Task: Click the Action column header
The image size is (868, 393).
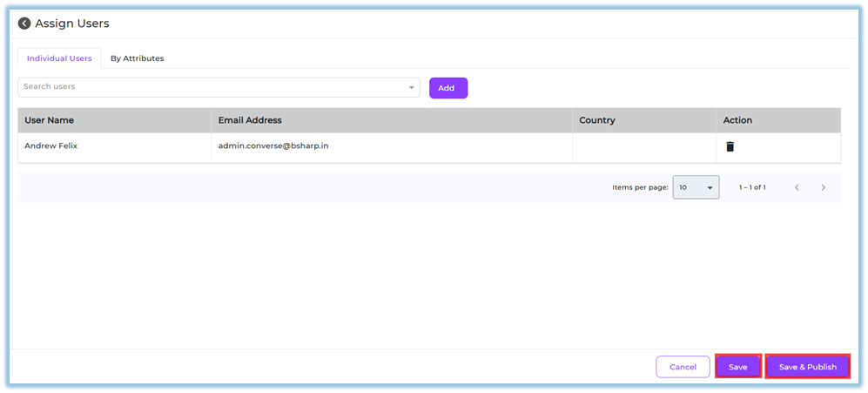Action: point(737,120)
